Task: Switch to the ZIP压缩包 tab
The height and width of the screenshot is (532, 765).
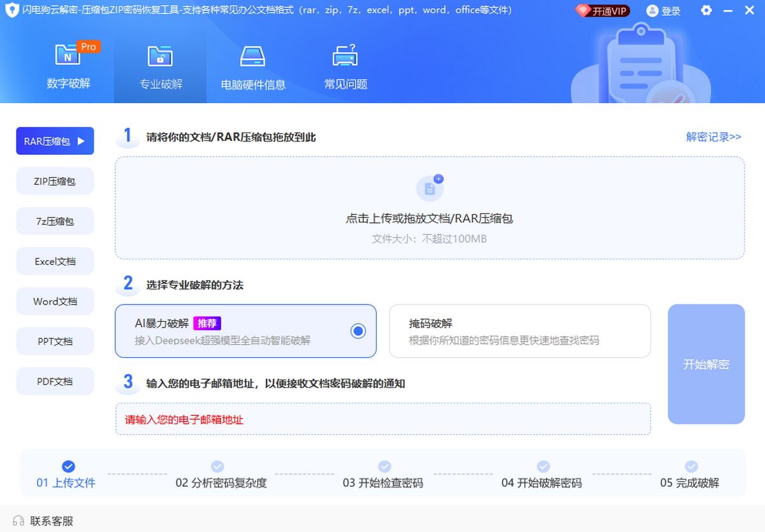Action: (55, 181)
